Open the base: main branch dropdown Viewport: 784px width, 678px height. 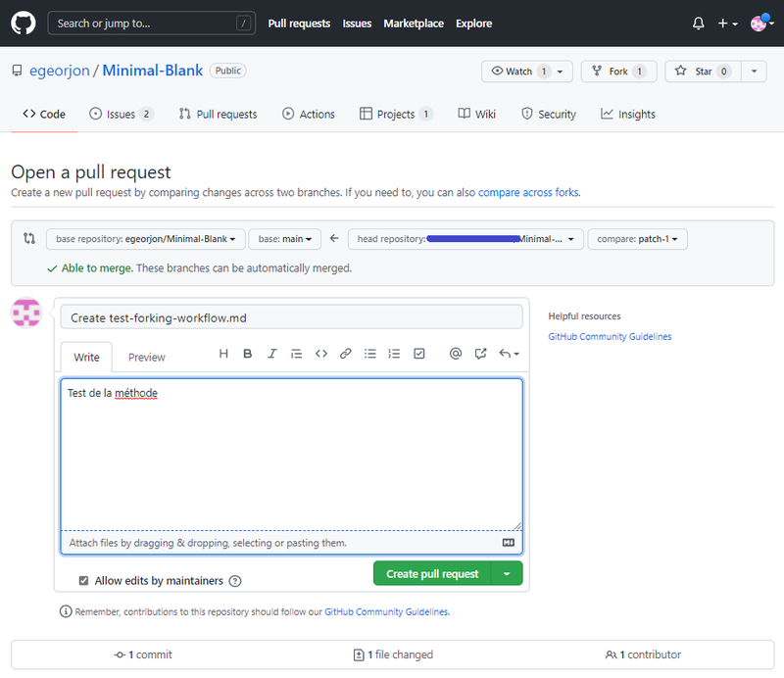click(x=284, y=238)
